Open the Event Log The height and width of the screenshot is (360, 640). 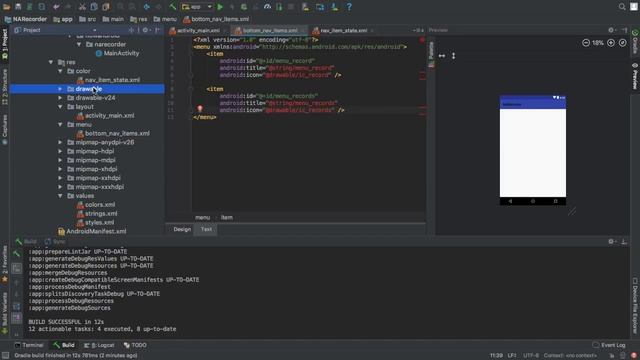click(x=609, y=345)
